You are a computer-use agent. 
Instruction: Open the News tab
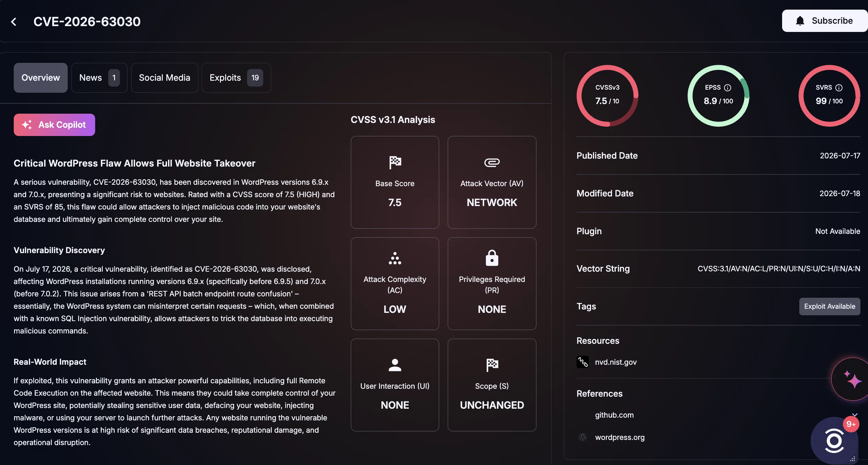[99, 78]
